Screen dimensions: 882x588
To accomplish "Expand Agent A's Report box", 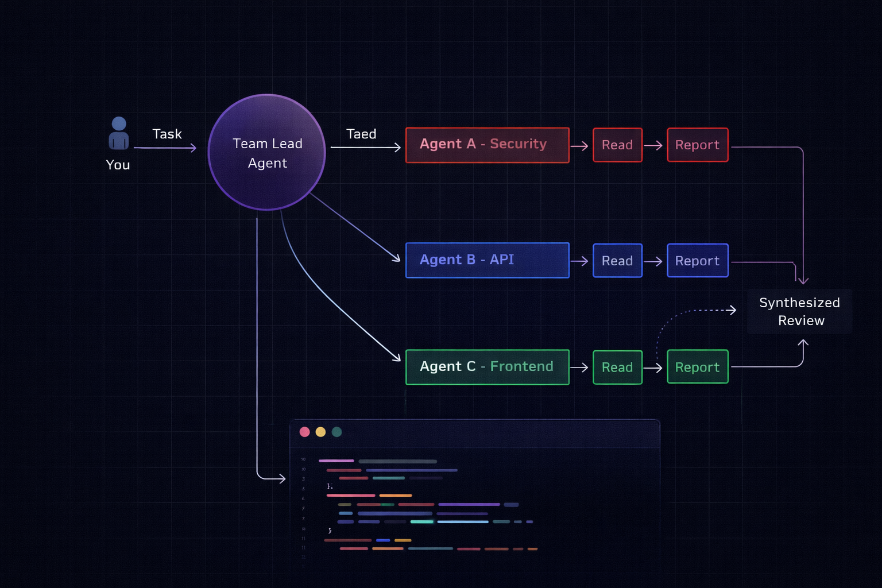I will 697,145.
